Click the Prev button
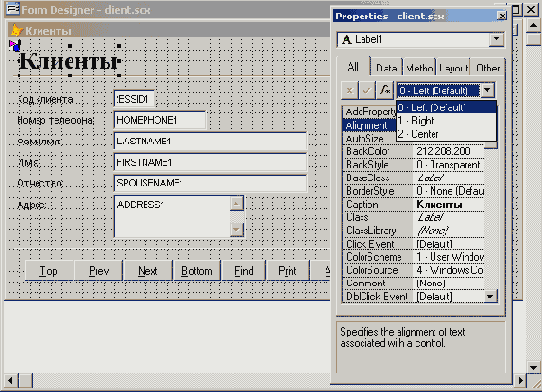The width and height of the screenshot is (542, 392). click(99, 271)
